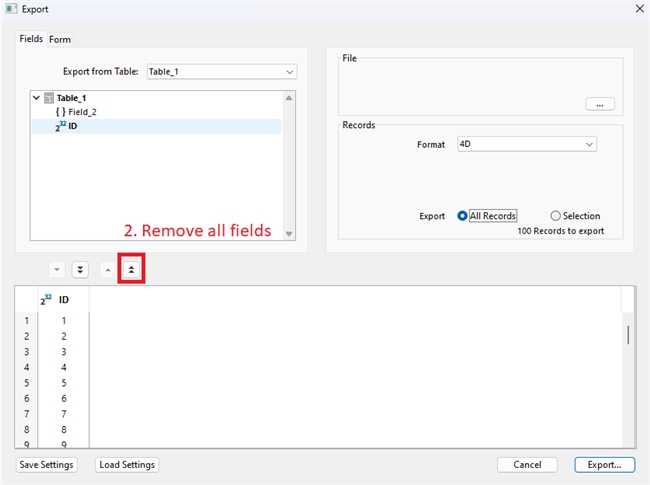Choose the Selection export radio option
The height and width of the screenshot is (485, 650).
555,216
